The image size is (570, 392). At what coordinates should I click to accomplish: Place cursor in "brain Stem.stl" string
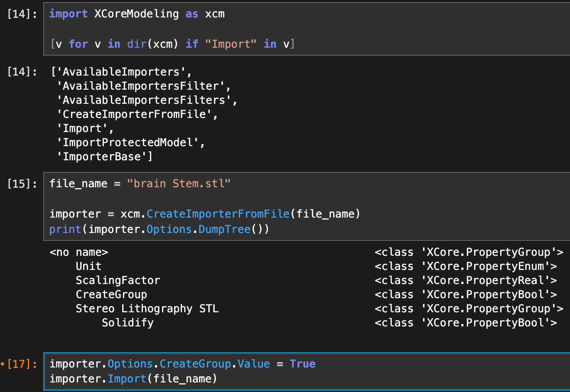(179, 184)
